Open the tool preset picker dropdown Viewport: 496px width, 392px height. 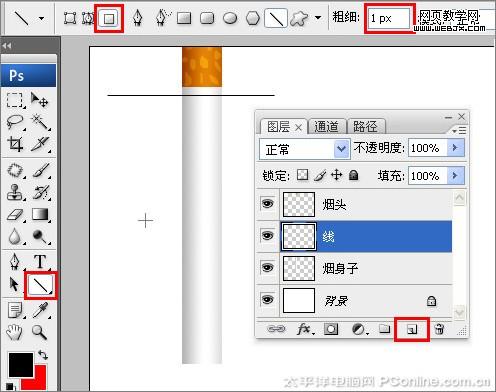(42, 18)
